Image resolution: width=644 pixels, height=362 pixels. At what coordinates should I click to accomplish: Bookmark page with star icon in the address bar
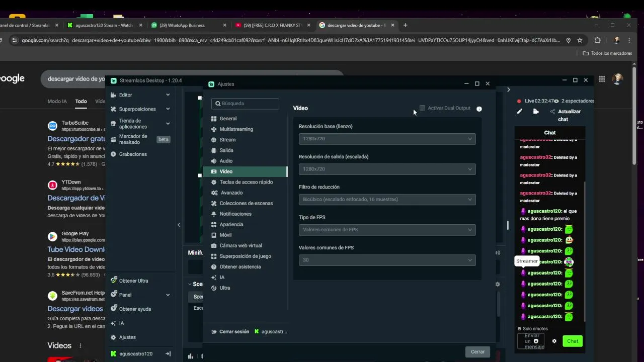580,40
